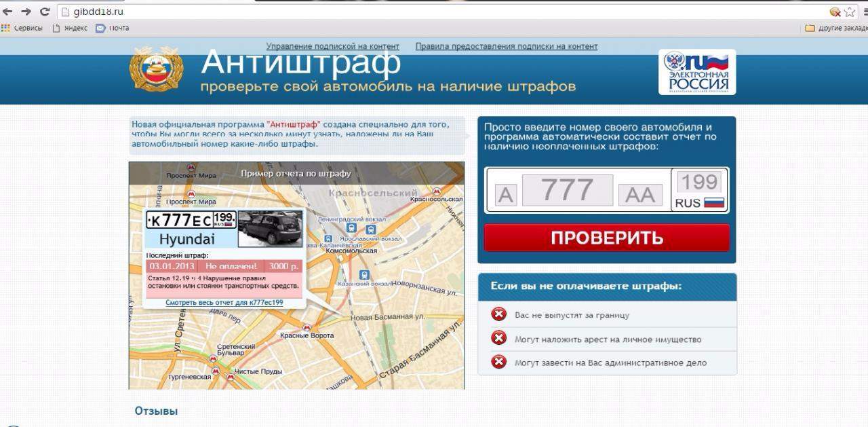The image size is (868, 427).
Task: Open Смотреть весь отчет для к777ес199 link
Action: (x=224, y=302)
